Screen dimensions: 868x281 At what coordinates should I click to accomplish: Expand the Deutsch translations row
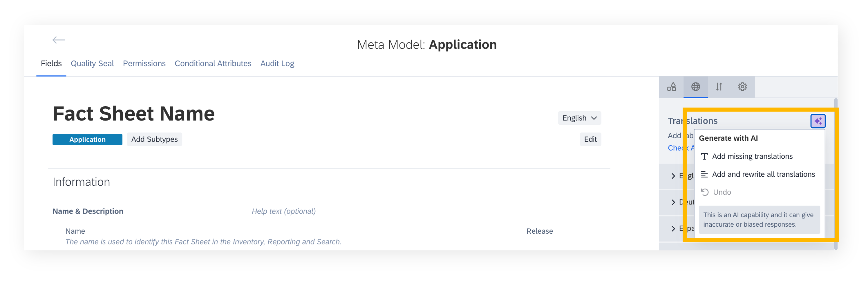(673, 203)
